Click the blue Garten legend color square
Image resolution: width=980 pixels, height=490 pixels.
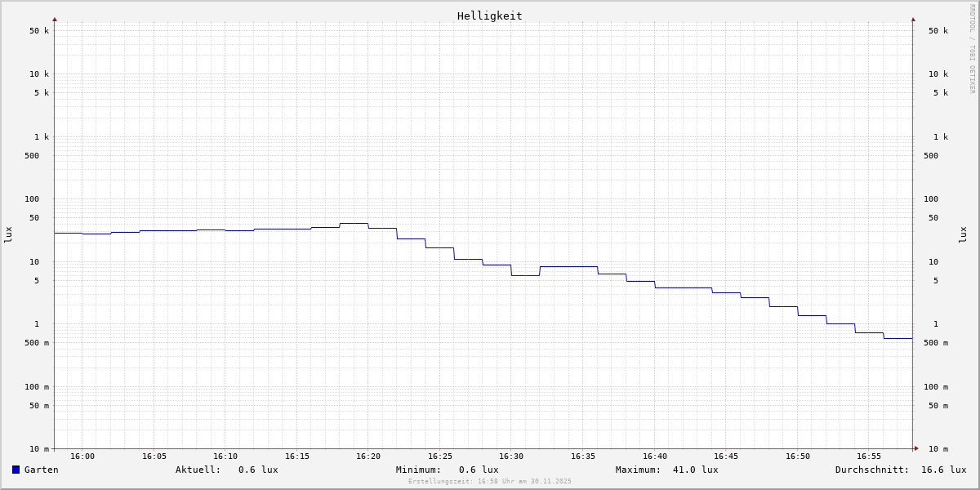click(x=16, y=470)
